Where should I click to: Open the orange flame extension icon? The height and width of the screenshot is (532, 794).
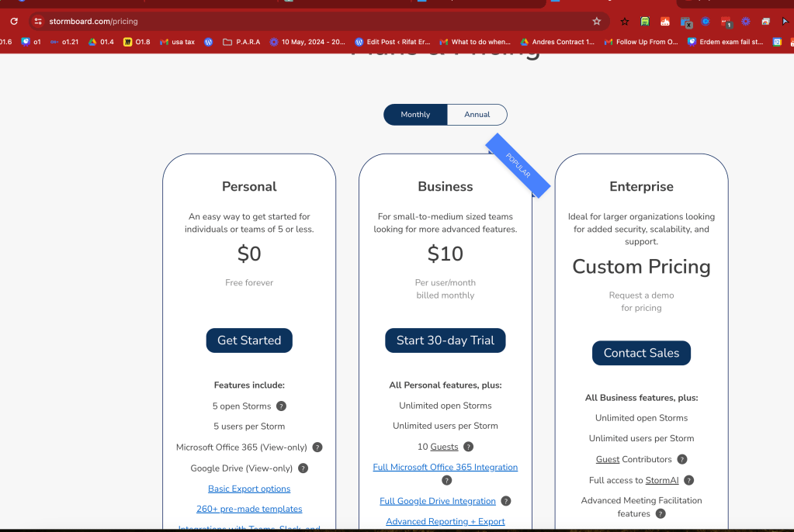(x=665, y=21)
